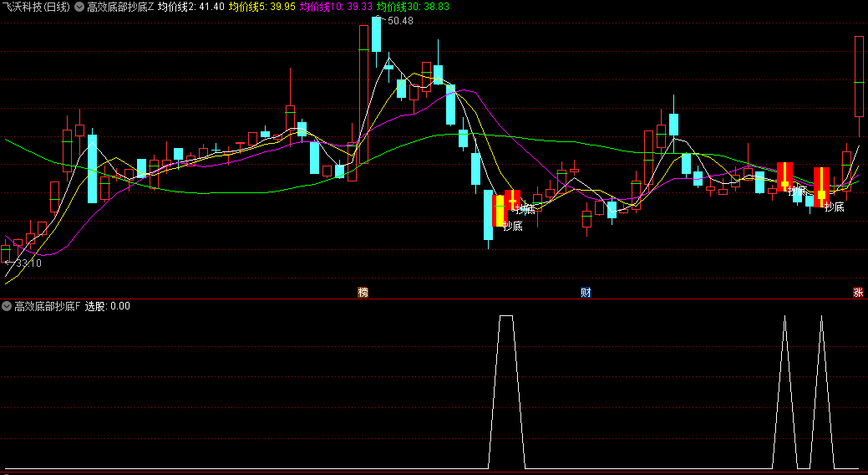Image resolution: width=868 pixels, height=475 pixels.
Task: Click the first trapezoid signal peak in sub-chart
Action: (505, 316)
